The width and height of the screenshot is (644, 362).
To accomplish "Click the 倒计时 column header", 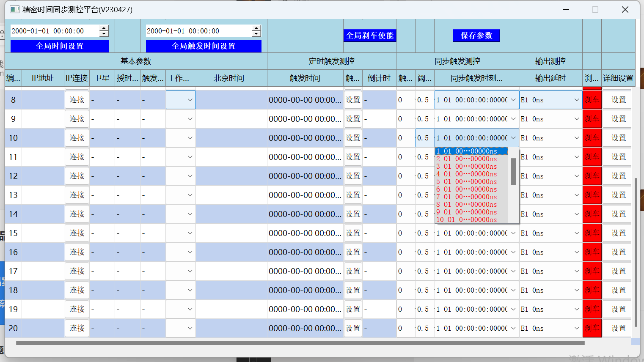I will pos(379,78).
